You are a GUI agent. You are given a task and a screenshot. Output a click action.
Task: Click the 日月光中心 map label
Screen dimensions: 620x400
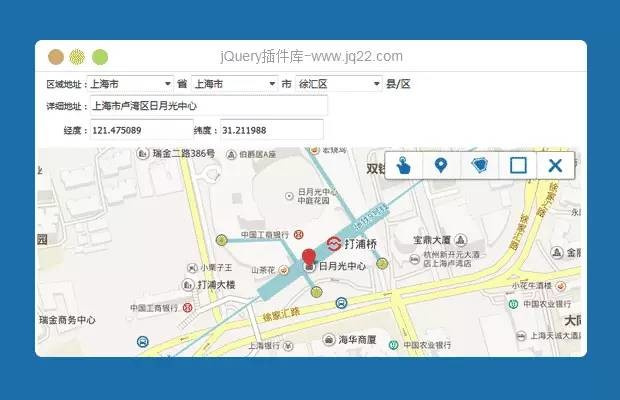click(x=342, y=266)
